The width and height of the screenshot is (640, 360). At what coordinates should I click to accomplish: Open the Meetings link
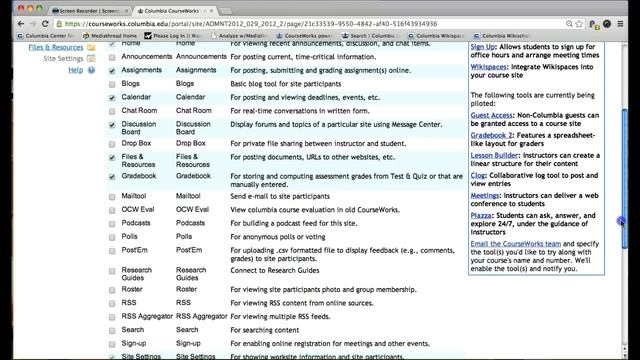485,196
